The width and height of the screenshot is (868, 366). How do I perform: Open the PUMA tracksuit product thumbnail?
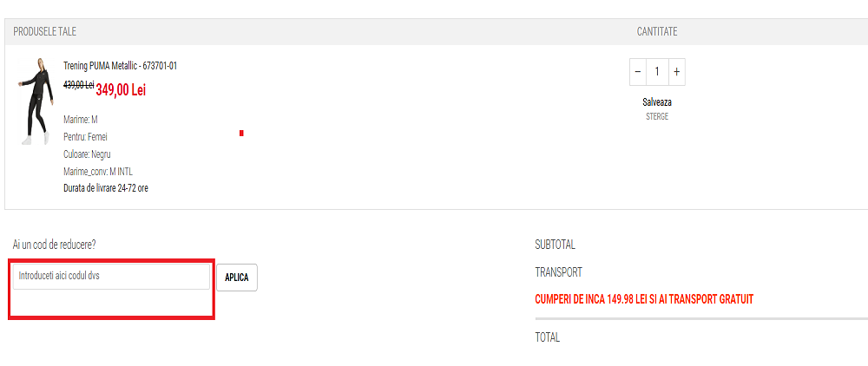[x=35, y=101]
